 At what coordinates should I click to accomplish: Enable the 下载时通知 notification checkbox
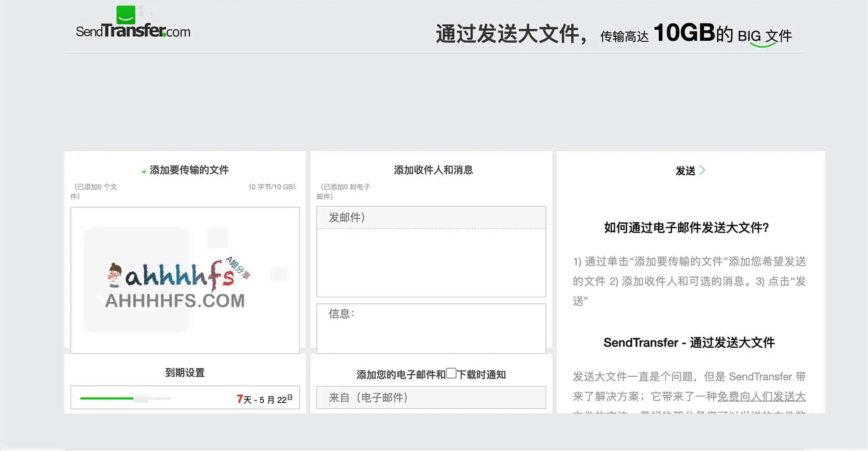click(x=451, y=374)
